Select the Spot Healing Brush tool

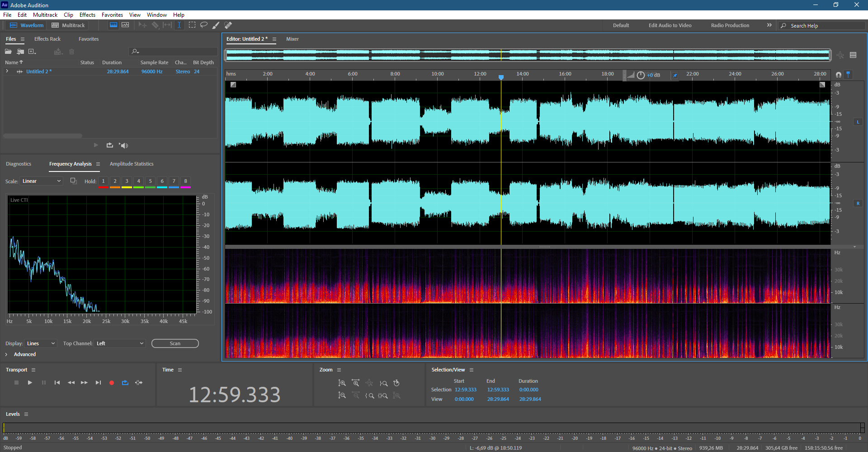tap(228, 25)
